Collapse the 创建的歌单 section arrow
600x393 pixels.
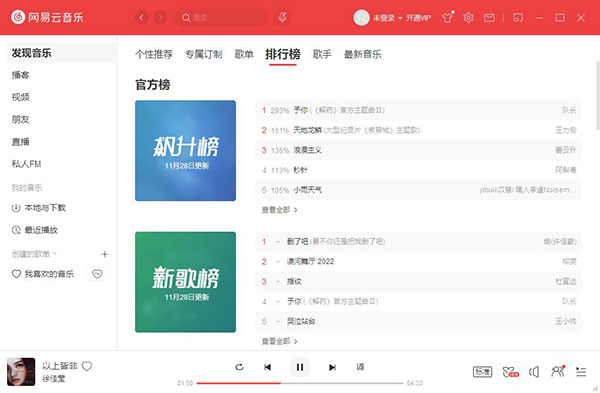55,254
